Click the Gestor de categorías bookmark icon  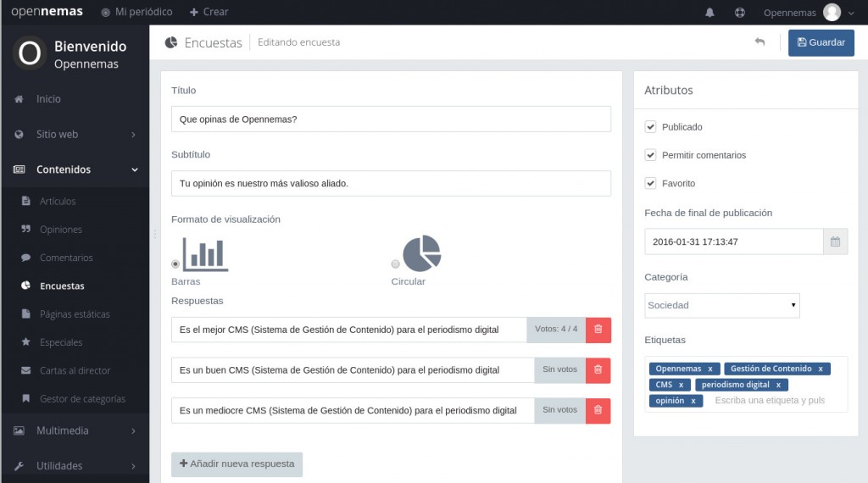tap(26, 398)
